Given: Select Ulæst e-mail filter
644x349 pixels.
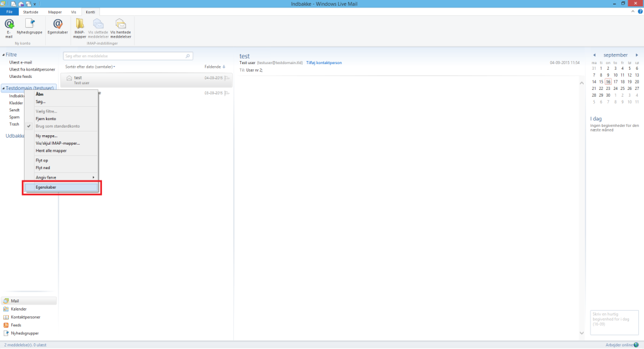Looking at the screenshot, I should click(x=21, y=62).
